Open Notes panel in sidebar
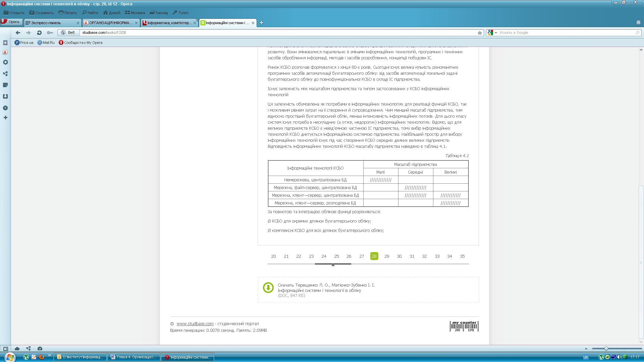The image size is (644, 362). 5,85
